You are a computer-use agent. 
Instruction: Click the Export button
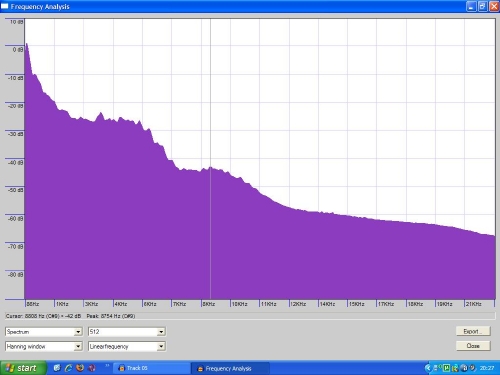[473, 331]
